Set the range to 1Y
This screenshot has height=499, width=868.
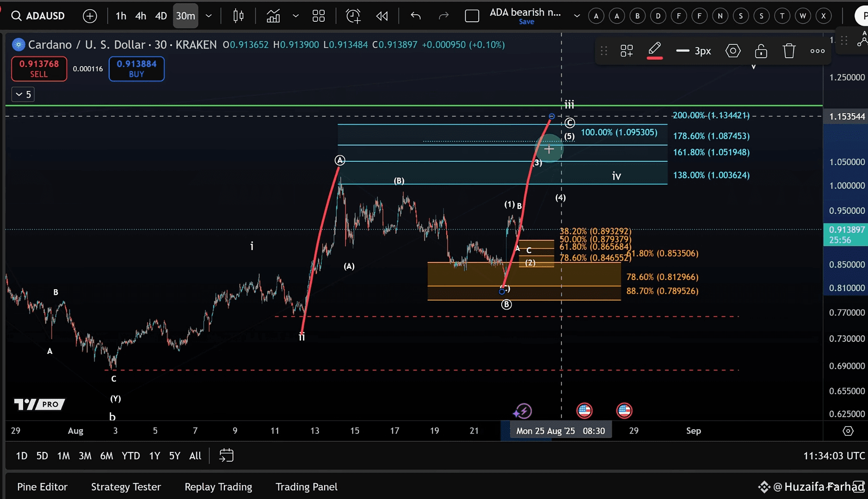pyautogui.click(x=154, y=456)
